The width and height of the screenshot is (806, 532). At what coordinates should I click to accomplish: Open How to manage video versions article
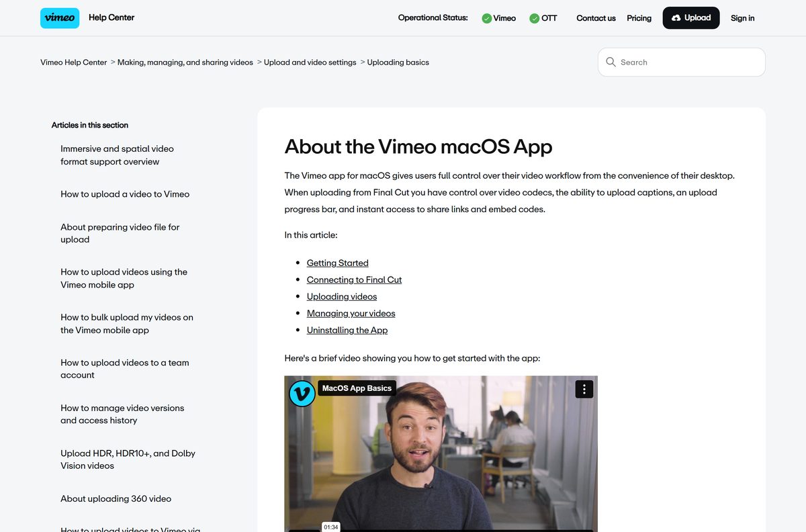tap(122, 414)
